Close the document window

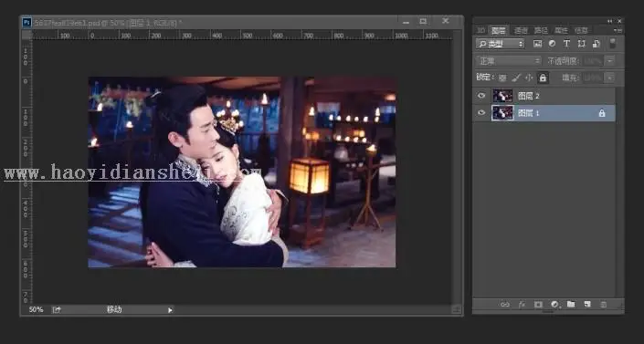[x=445, y=21]
